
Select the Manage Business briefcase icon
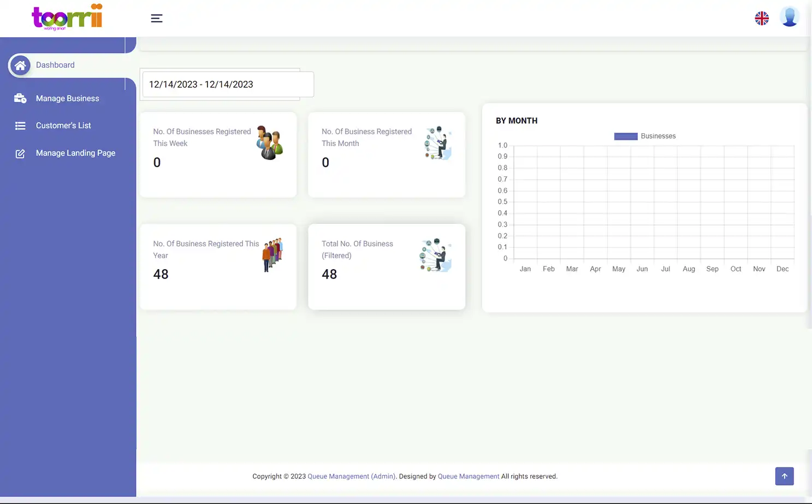click(x=20, y=98)
